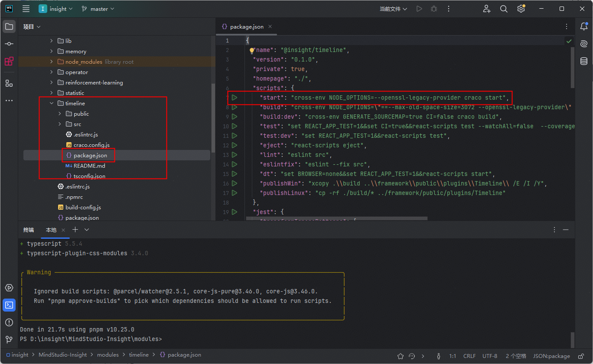Run the current file
593x364 pixels.
(419, 9)
